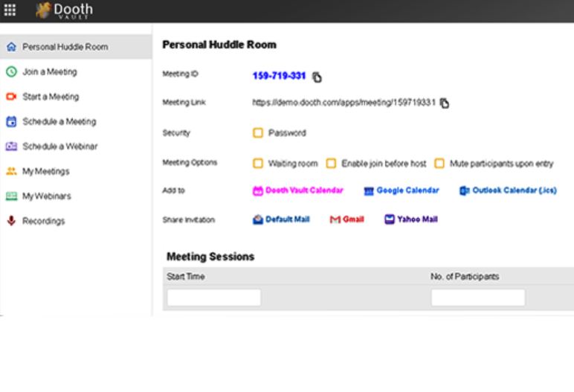574x392 pixels.
Task: Share invitation via Yahoo Mail
Action: tap(411, 219)
